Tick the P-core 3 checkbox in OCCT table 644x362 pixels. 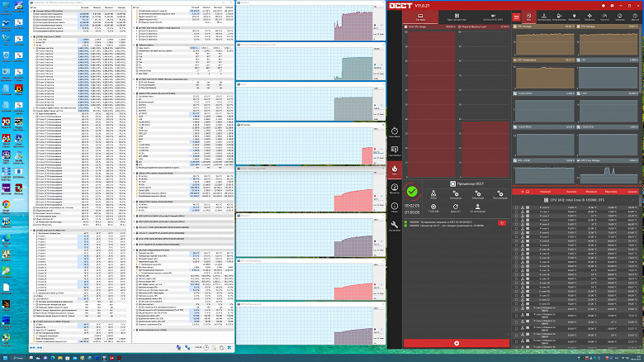click(x=516, y=221)
